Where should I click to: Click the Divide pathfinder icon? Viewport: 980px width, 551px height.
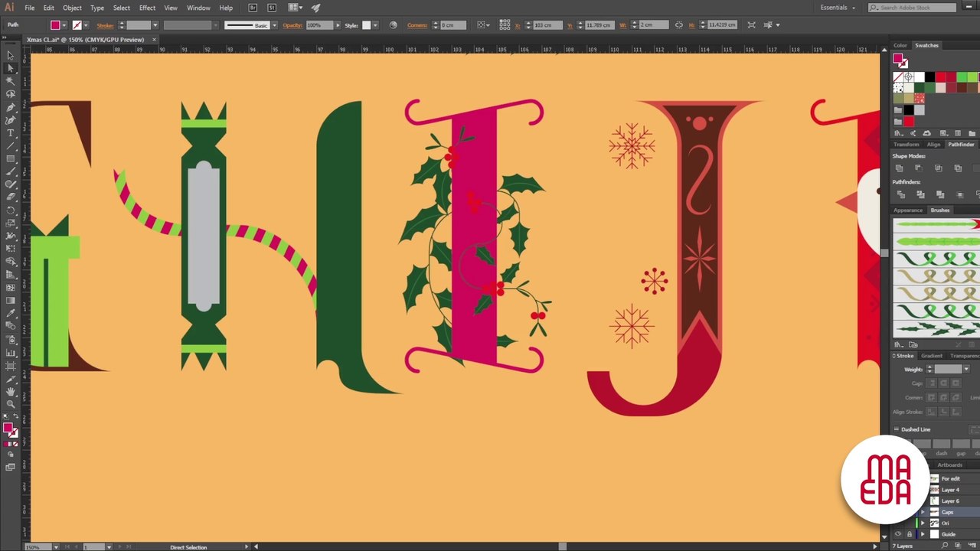tap(900, 194)
